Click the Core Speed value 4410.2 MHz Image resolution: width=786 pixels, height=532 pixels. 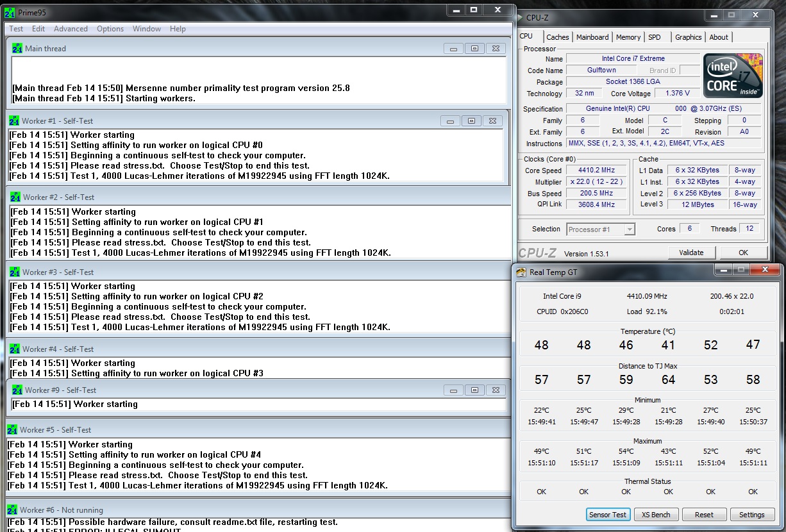(x=597, y=170)
